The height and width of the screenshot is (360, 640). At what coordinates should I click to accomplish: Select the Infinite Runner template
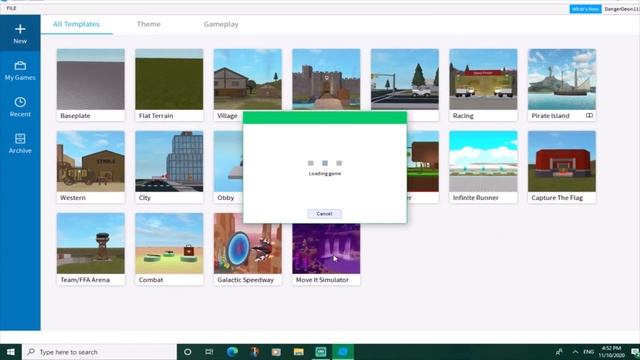[483, 167]
